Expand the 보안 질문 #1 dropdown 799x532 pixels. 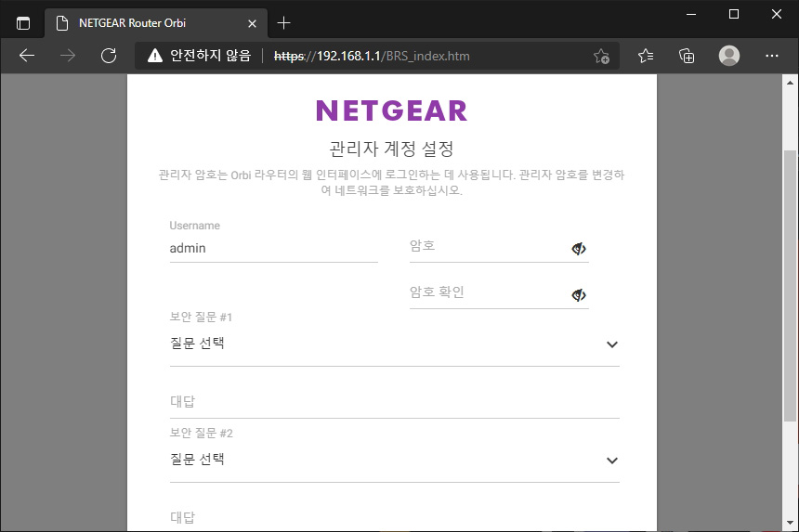[x=395, y=344]
